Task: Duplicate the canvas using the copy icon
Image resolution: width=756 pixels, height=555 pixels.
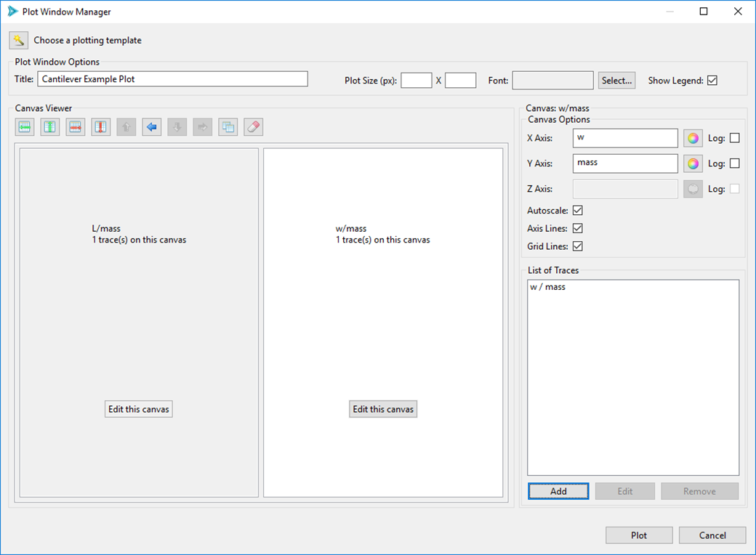Action: (226, 126)
